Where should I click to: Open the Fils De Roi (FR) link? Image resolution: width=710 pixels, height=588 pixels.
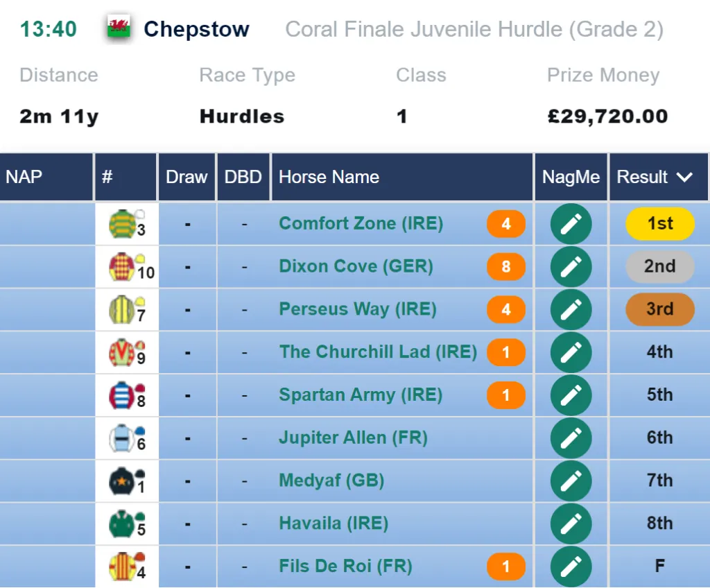pos(345,567)
